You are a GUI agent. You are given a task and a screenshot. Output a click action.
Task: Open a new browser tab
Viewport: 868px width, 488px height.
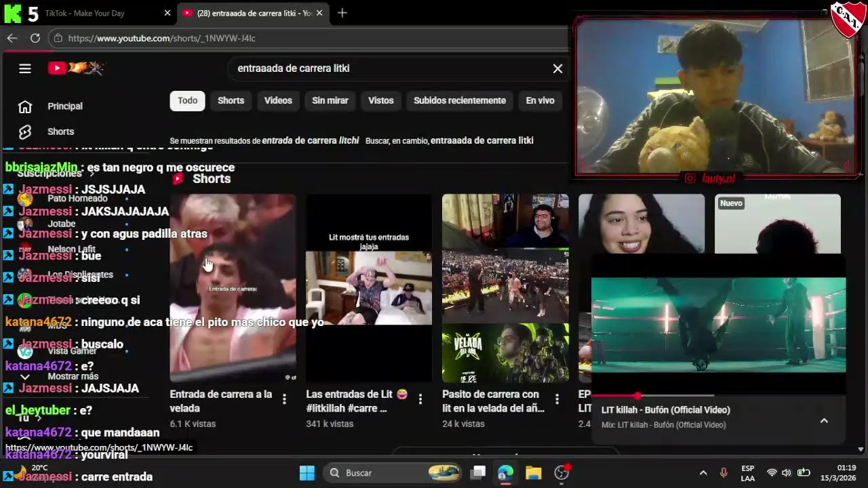point(342,13)
